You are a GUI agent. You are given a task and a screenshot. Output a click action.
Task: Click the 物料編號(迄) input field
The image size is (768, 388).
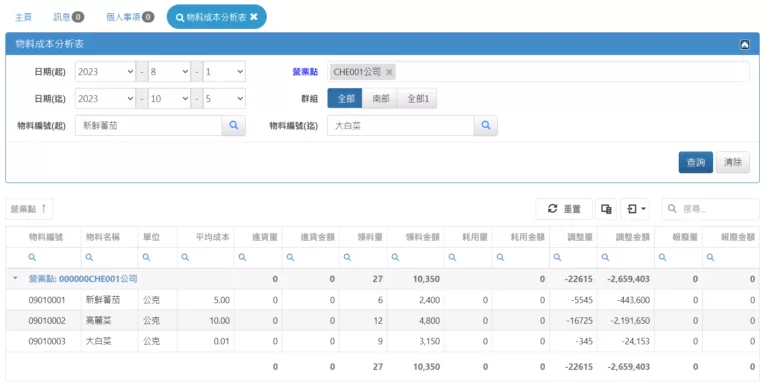pyautogui.click(x=400, y=125)
